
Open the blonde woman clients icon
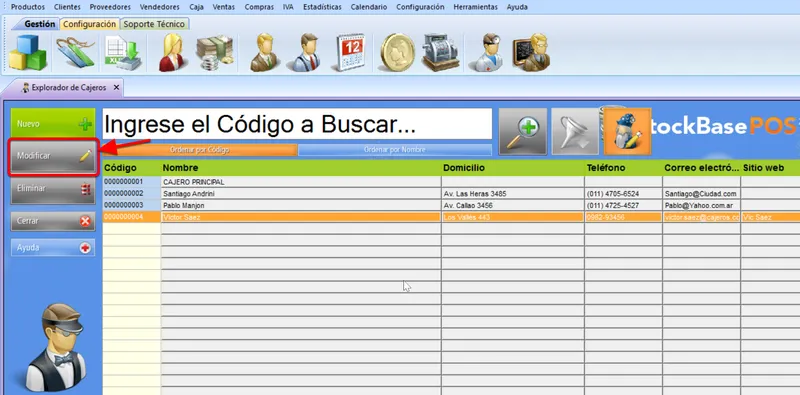tap(172, 53)
